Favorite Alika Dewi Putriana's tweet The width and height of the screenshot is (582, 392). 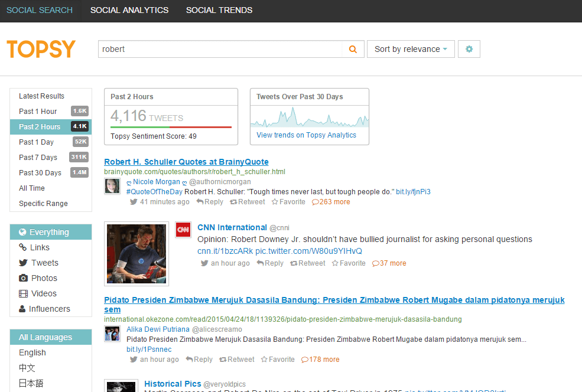pyautogui.click(x=278, y=360)
